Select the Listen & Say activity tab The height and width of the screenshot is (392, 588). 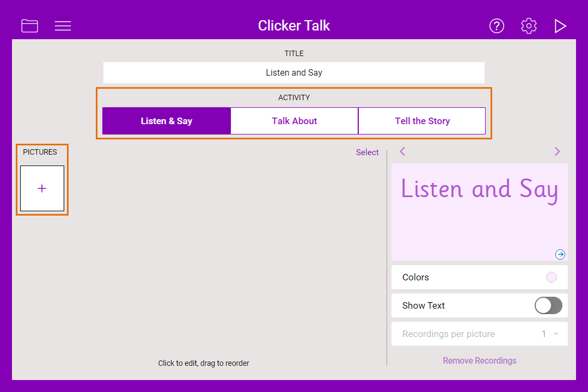click(x=167, y=121)
